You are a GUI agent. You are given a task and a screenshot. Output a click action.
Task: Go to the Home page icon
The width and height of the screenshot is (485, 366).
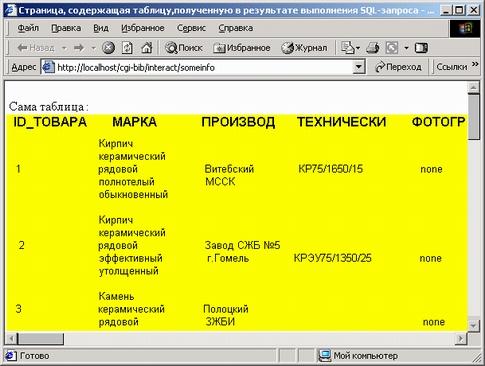(146, 48)
